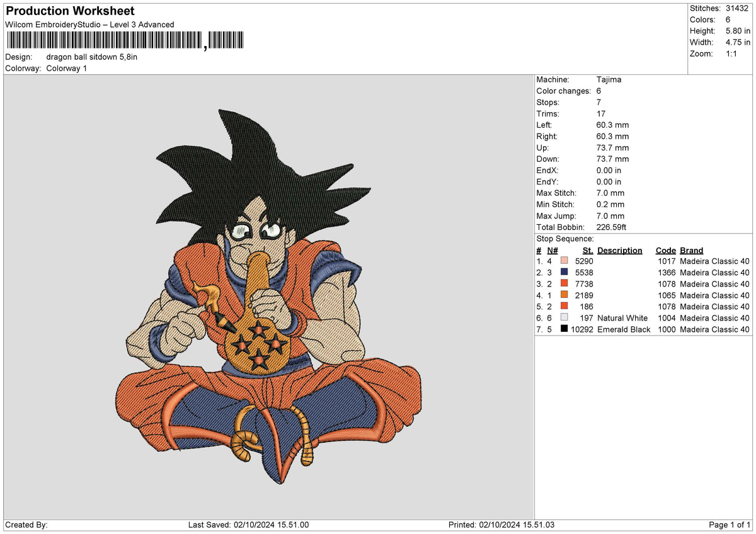The image size is (756, 534).
Task: Click the 'Up:' label
Action: pos(542,147)
